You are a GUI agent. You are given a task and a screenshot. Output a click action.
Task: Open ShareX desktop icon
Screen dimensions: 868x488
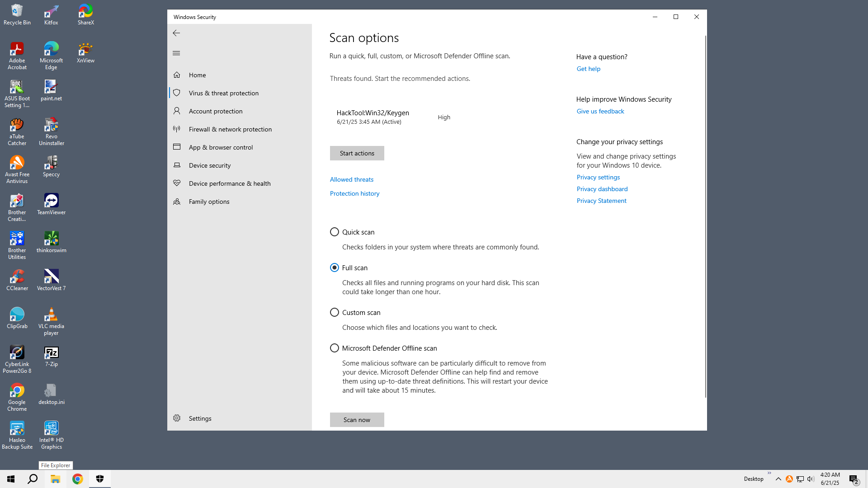[85, 15]
